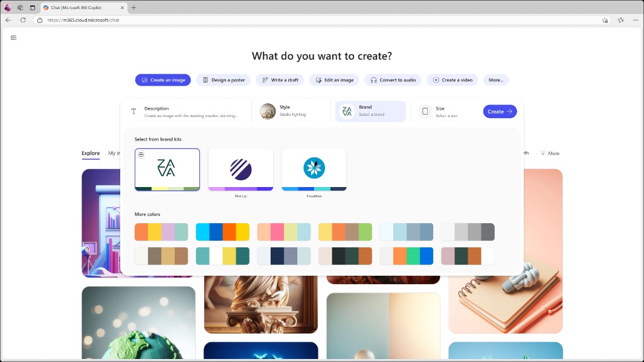Switch to the Explore tab
Screen dimensions: 644x362
coord(91,153)
